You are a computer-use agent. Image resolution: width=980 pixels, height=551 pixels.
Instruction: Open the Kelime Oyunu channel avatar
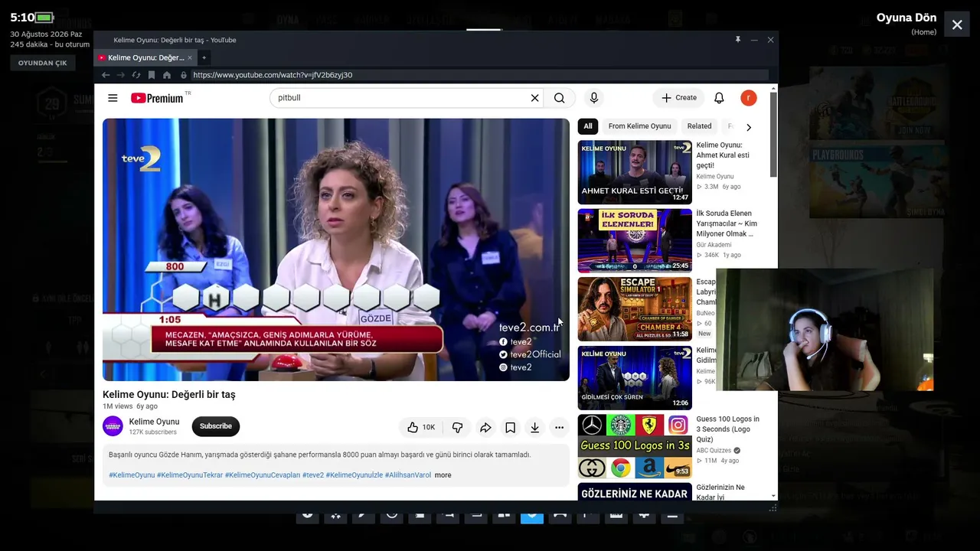pos(113,426)
